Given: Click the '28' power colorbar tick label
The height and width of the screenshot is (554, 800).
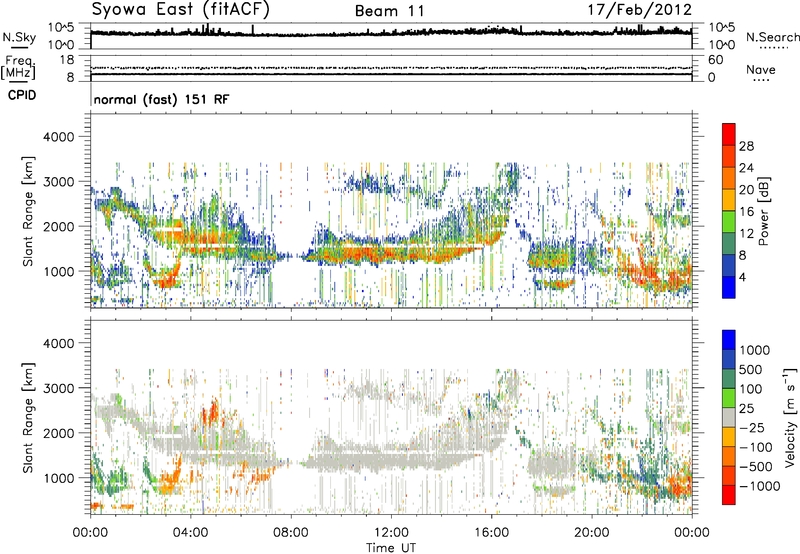Looking at the screenshot, I should 746,146.
